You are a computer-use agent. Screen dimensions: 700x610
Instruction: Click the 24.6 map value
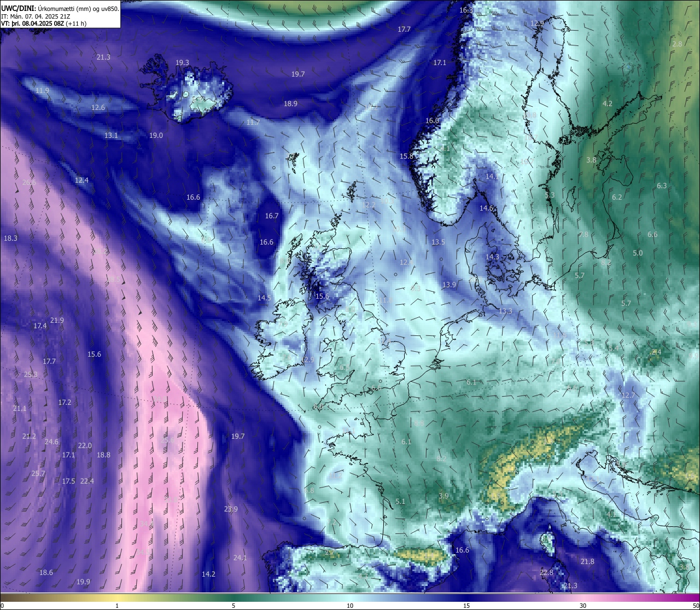tap(51, 442)
